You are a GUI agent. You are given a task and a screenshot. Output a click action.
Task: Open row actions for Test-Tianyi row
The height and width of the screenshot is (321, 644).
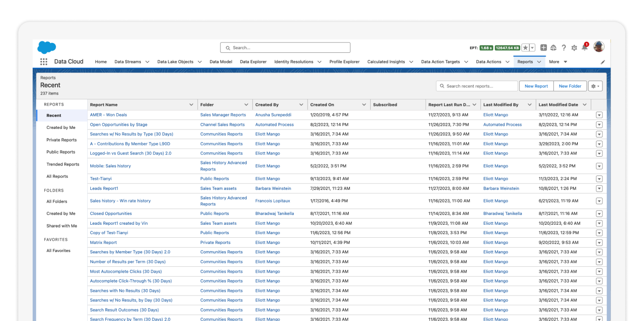[x=599, y=179]
